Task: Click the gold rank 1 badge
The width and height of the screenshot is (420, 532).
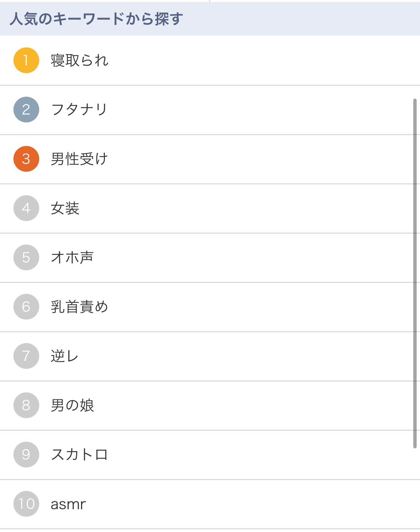Action: pos(26,60)
